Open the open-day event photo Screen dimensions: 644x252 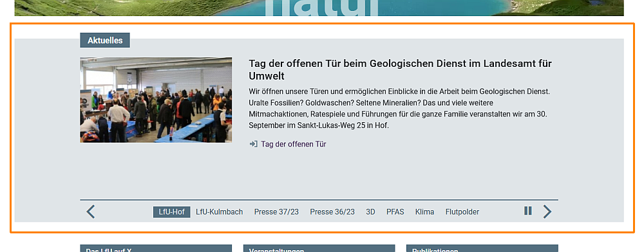point(156,100)
